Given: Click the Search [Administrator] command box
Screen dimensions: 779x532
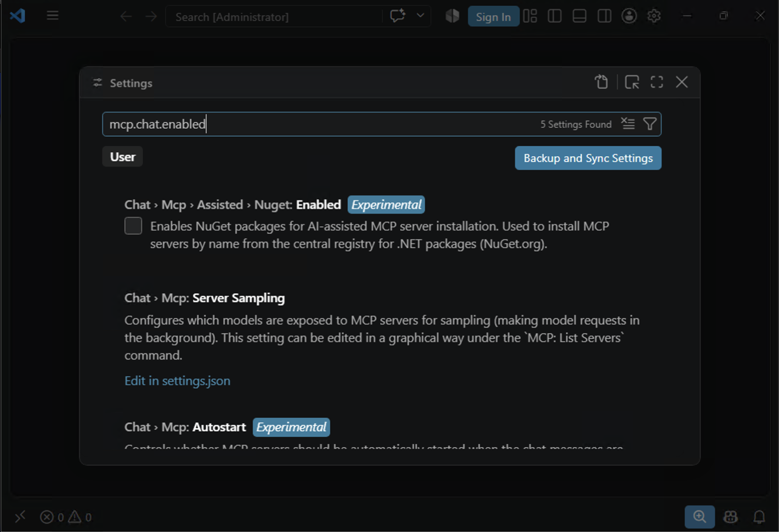Looking at the screenshot, I should pyautogui.click(x=274, y=17).
